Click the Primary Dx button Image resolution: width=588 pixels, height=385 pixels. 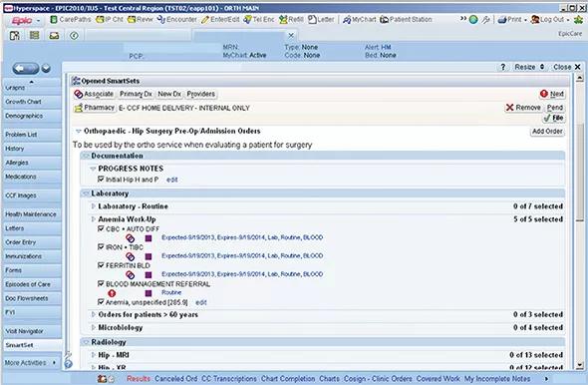point(136,94)
